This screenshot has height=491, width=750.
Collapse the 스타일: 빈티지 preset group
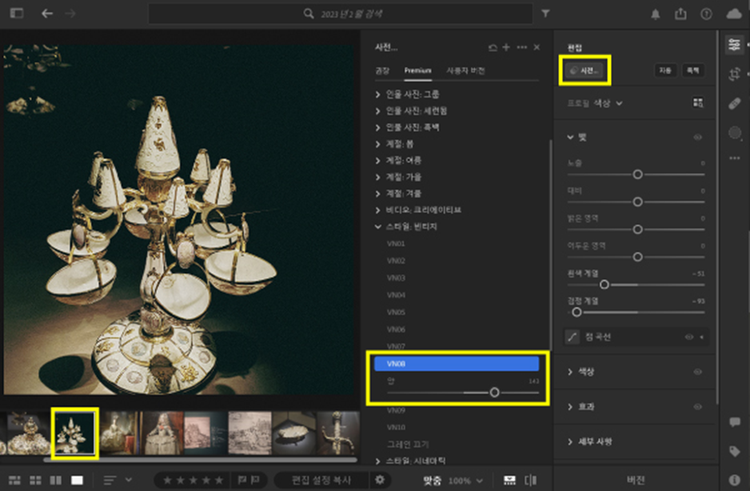407,227
